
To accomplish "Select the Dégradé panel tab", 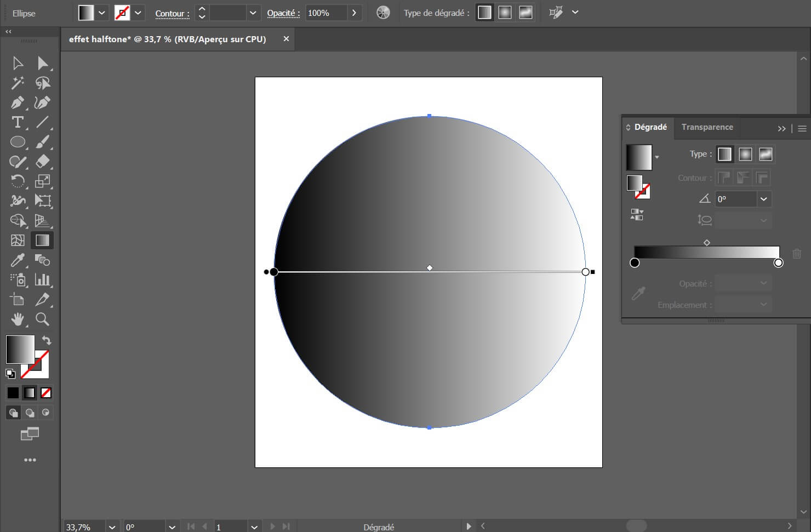I will coord(650,127).
